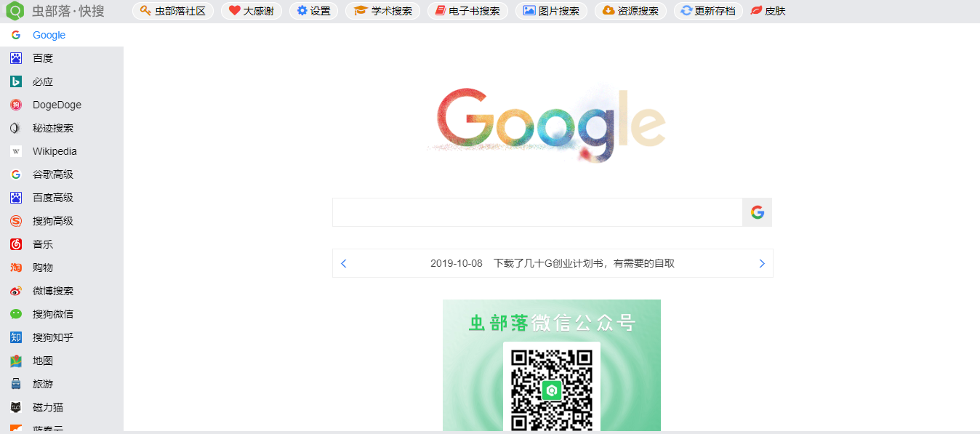Select 磁力猫 cat icon in sidebar
The height and width of the screenshot is (434, 980).
point(16,407)
